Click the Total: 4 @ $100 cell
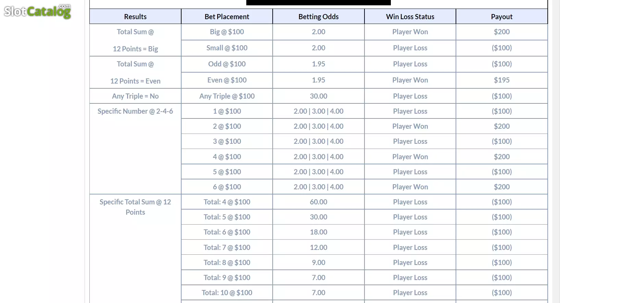This screenshot has height=303, width=644. [227, 202]
